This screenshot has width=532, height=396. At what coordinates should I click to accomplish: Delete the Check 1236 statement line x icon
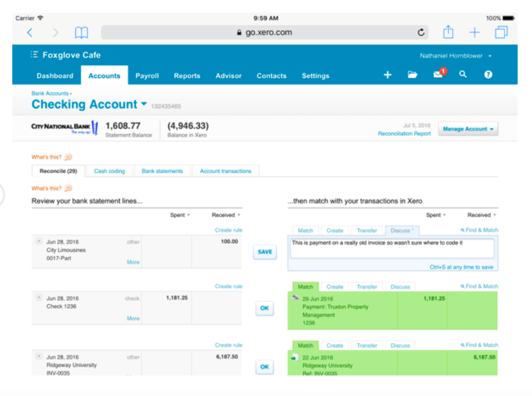[39, 297]
